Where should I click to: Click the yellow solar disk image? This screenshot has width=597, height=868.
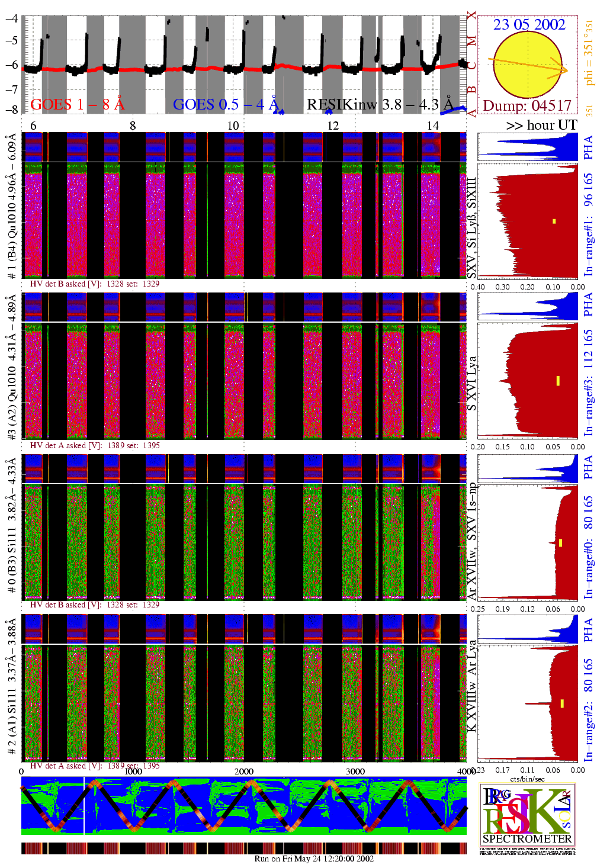(527, 64)
